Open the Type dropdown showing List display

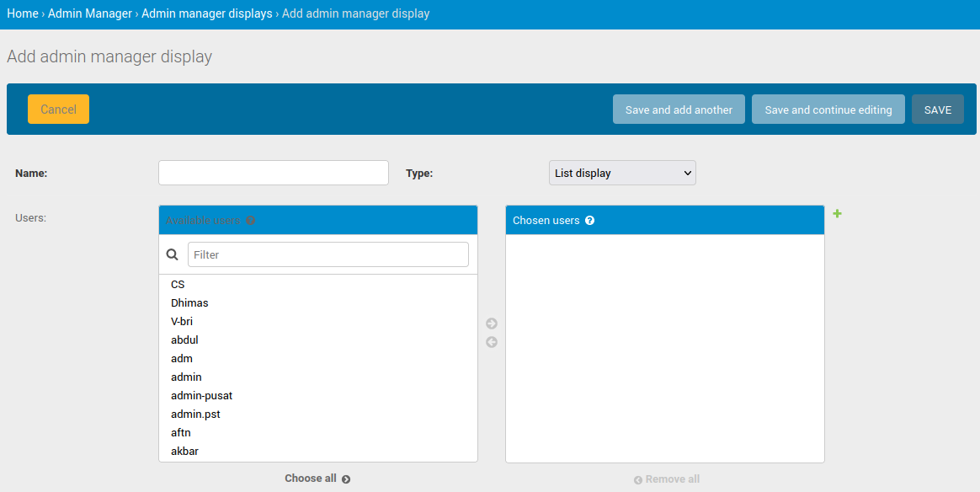point(622,172)
